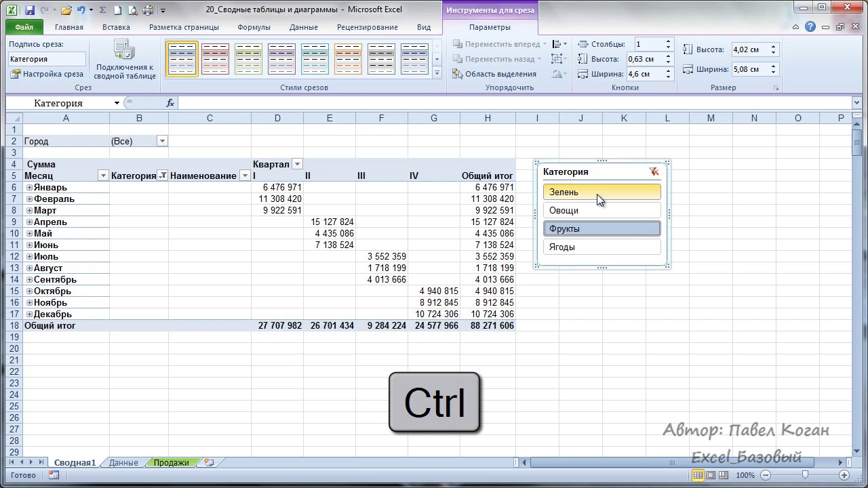Switch to the Вставка ribbon tab
The image size is (868, 488).
[116, 27]
